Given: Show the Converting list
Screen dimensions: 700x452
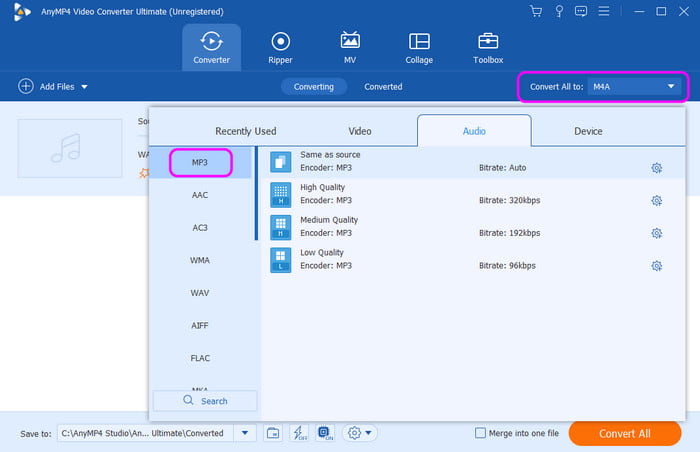Looking at the screenshot, I should pos(313,87).
